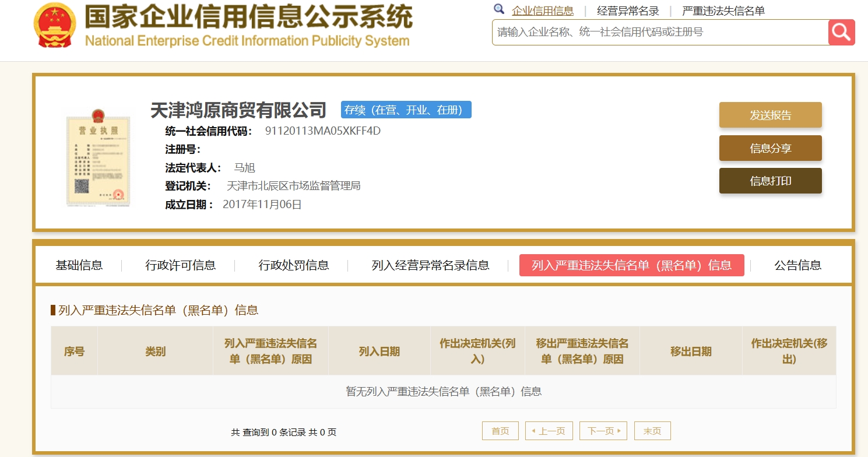Focus the enterprise name search input field

pyautogui.click(x=660, y=32)
